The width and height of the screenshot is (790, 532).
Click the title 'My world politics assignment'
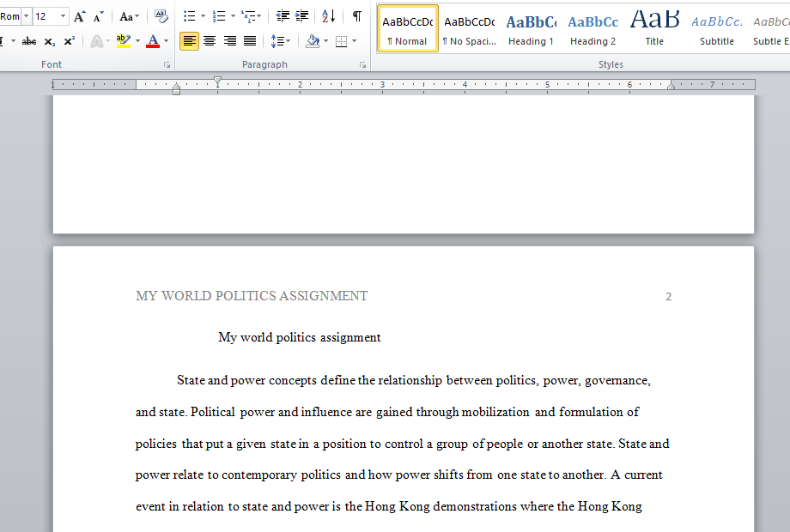(300, 337)
